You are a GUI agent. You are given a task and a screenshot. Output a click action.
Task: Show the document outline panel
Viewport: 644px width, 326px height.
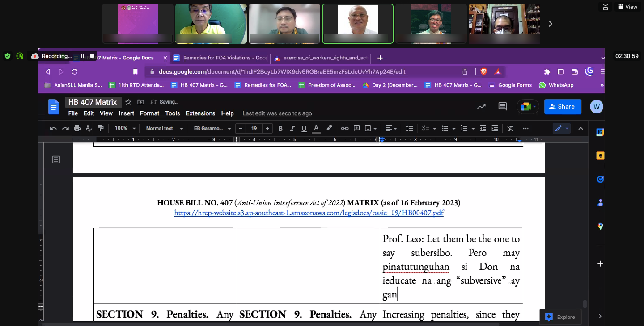point(56,159)
